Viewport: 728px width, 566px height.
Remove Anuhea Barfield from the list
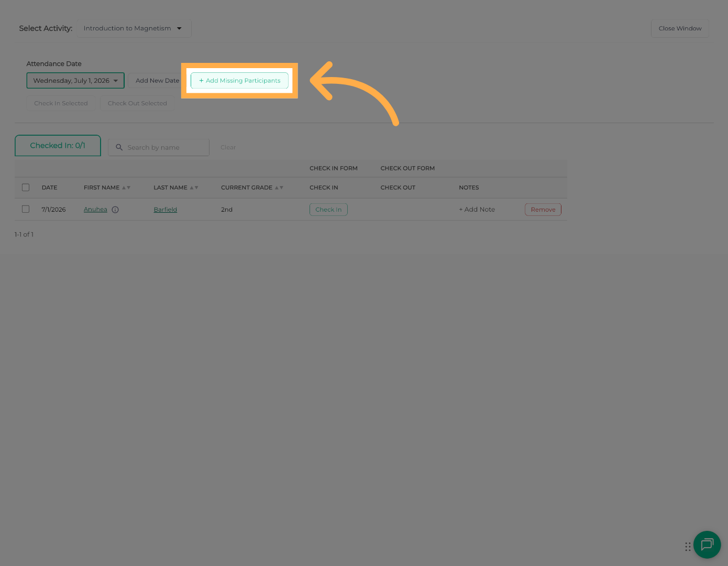pyautogui.click(x=543, y=210)
